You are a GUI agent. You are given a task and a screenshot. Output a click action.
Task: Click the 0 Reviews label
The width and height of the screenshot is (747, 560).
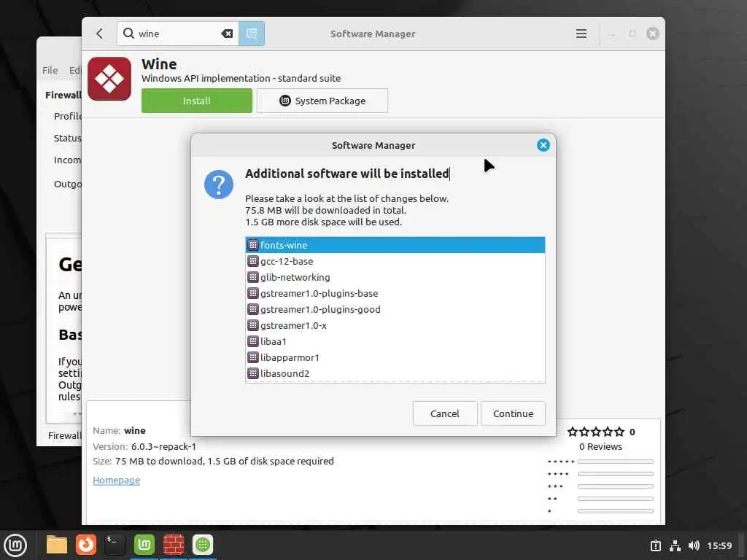[x=600, y=447]
